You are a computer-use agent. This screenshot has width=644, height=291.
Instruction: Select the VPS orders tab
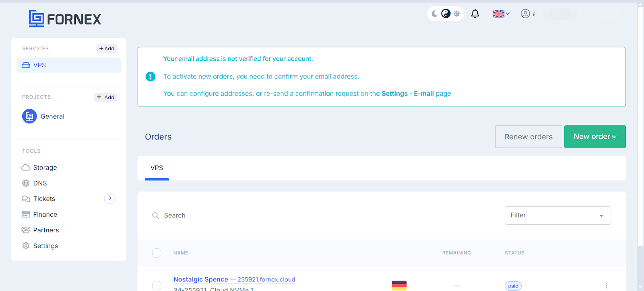tap(157, 168)
